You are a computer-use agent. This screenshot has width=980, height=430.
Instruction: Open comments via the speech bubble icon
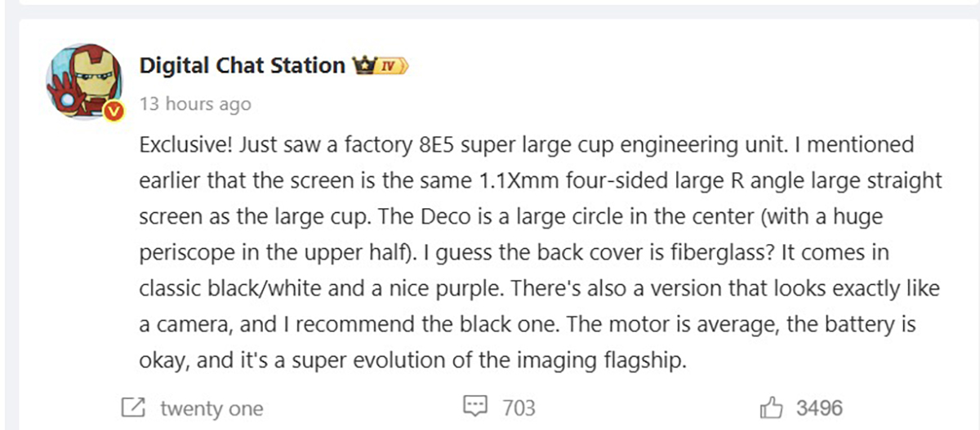(474, 407)
